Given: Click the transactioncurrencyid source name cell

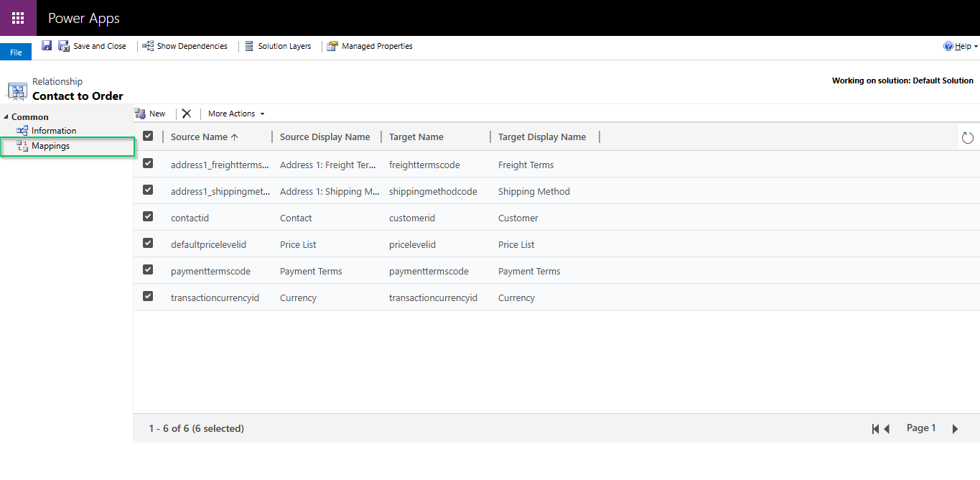Looking at the screenshot, I should (x=215, y=297).
